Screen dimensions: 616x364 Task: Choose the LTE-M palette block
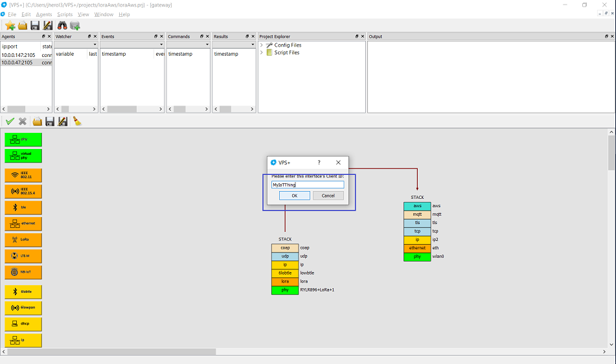23,256
